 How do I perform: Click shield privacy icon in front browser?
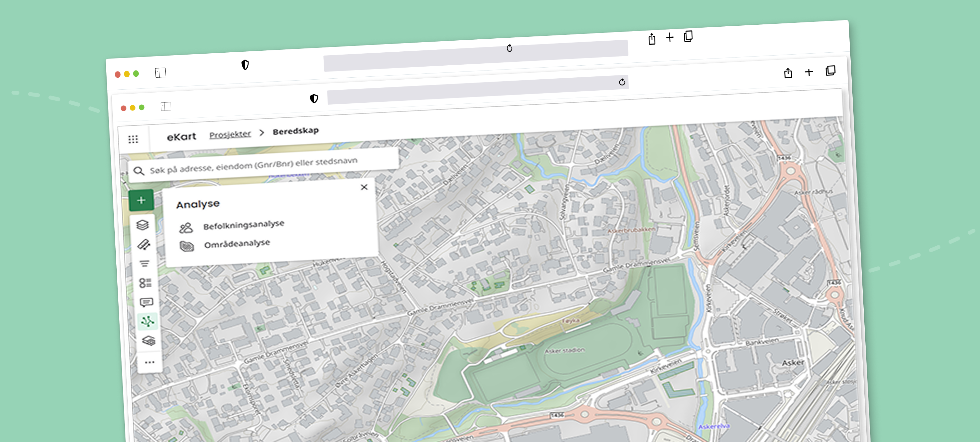314,98
